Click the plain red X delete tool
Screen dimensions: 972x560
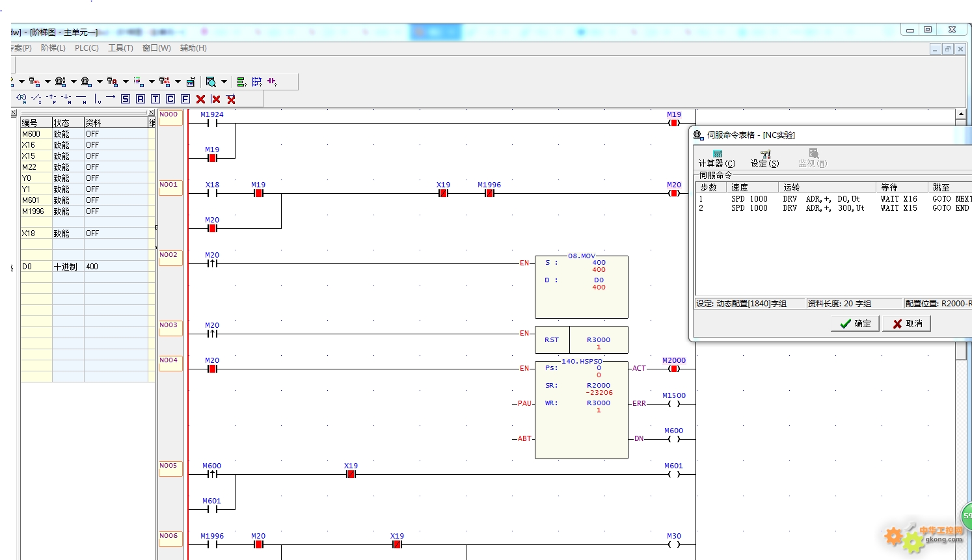(200, 99)
